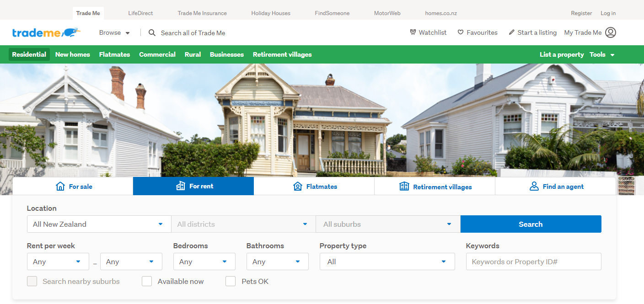Click the Trade Me kiwi logo
This screenshot has width=644, height=304.
[46, 32]
